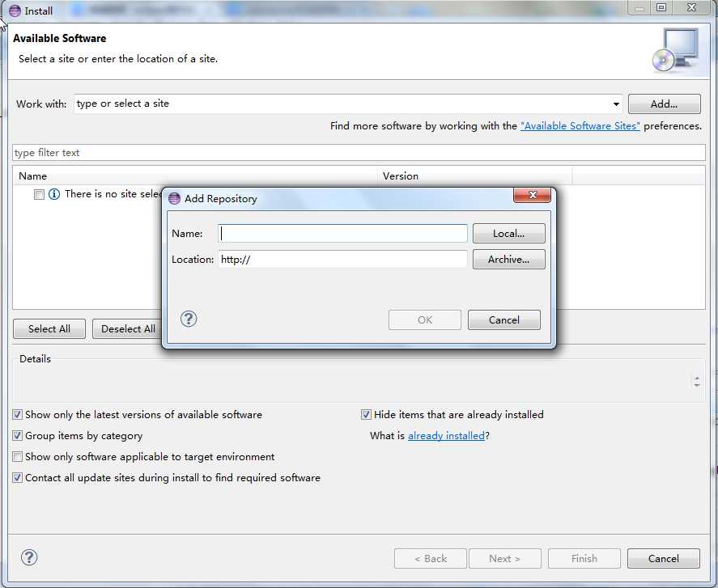Click the Deselect All button

[128, 329]
